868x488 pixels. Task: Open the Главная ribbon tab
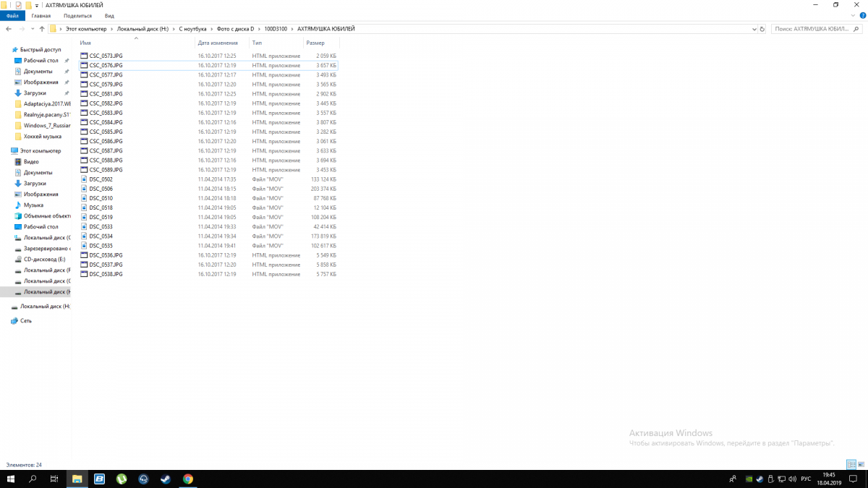coord(41,15)
